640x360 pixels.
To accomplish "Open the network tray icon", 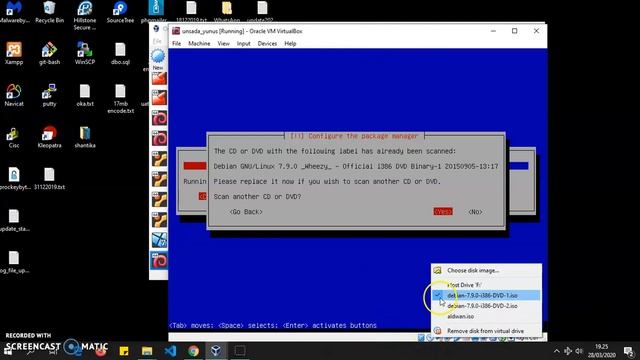I will coord(568,351).
